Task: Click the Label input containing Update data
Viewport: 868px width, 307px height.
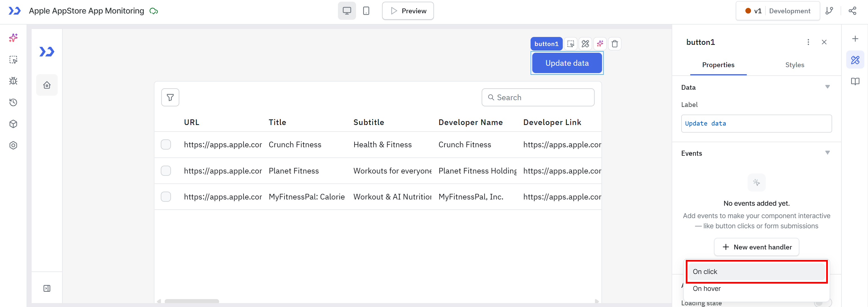Action: click(756, 124)
